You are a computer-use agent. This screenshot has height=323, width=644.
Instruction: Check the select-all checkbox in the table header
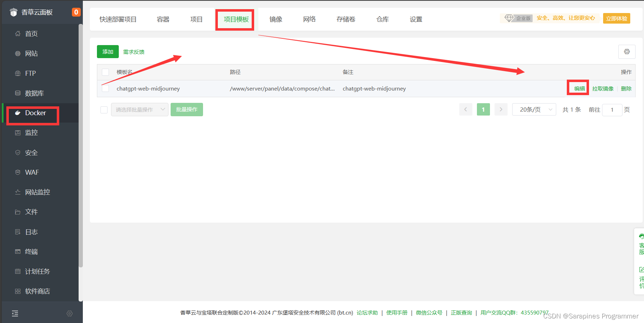pyautogui.click(x=105, y=72)
